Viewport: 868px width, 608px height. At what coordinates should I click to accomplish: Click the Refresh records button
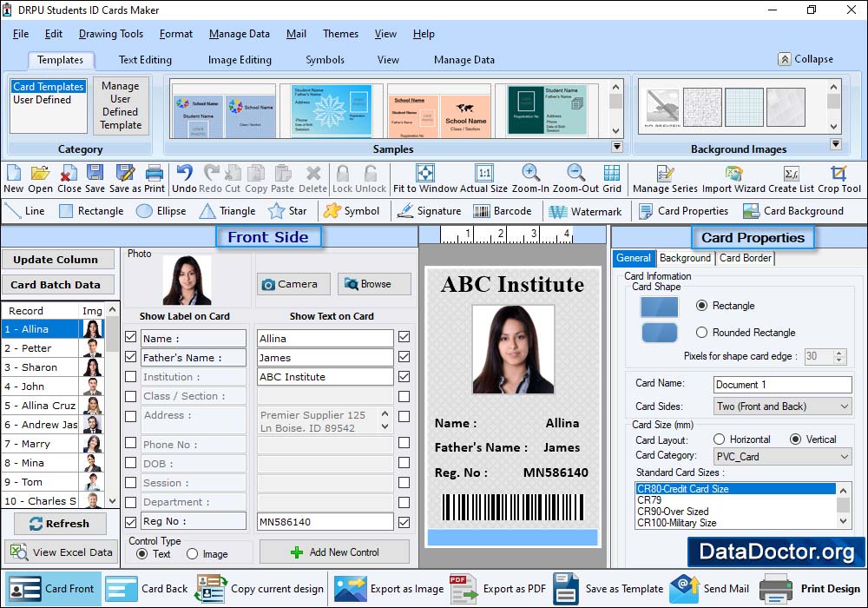pyautogui.click(x=60, y=523)
